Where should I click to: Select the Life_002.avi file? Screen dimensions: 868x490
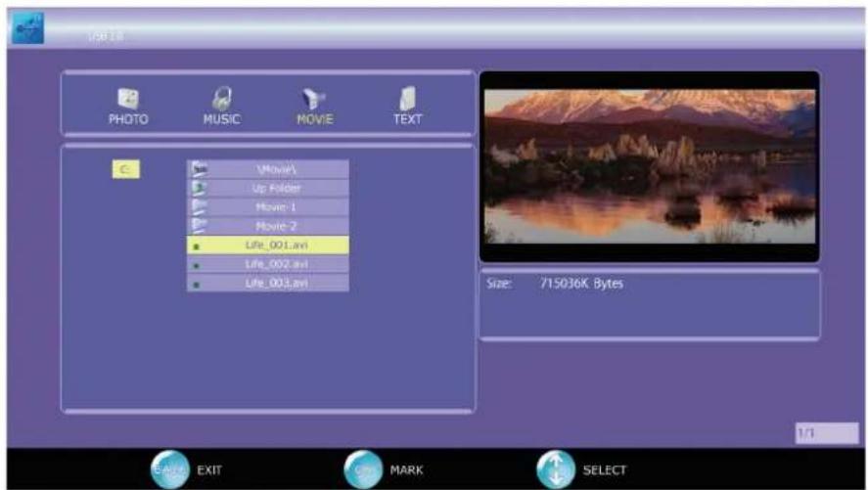pos(268,264)
